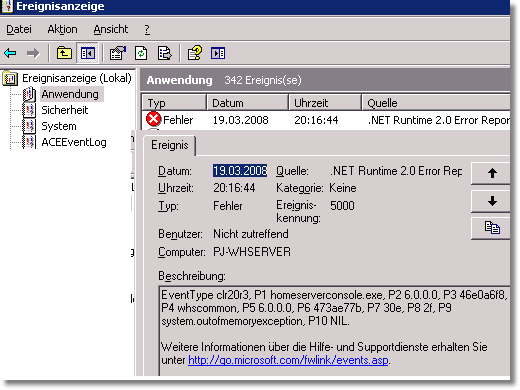Sort by Uhrzeit column header
The width and height of the screenshot is (520, 390).
tap(325, 103)
